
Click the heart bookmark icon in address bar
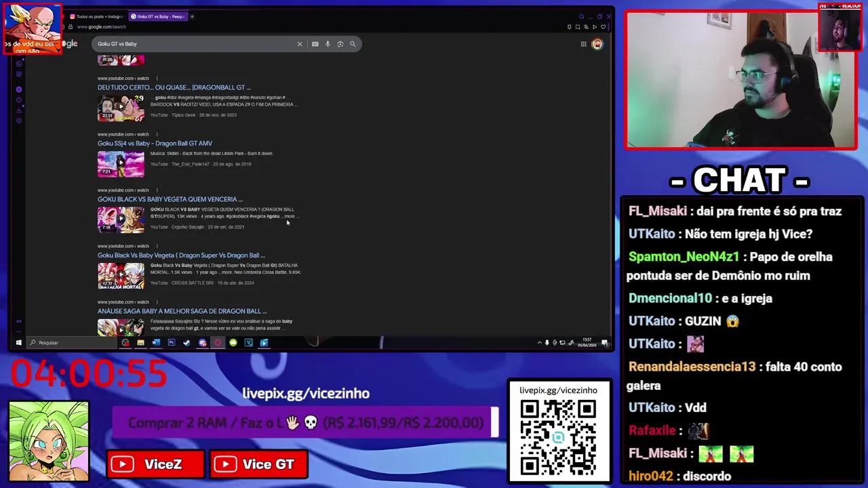point(604,26)
